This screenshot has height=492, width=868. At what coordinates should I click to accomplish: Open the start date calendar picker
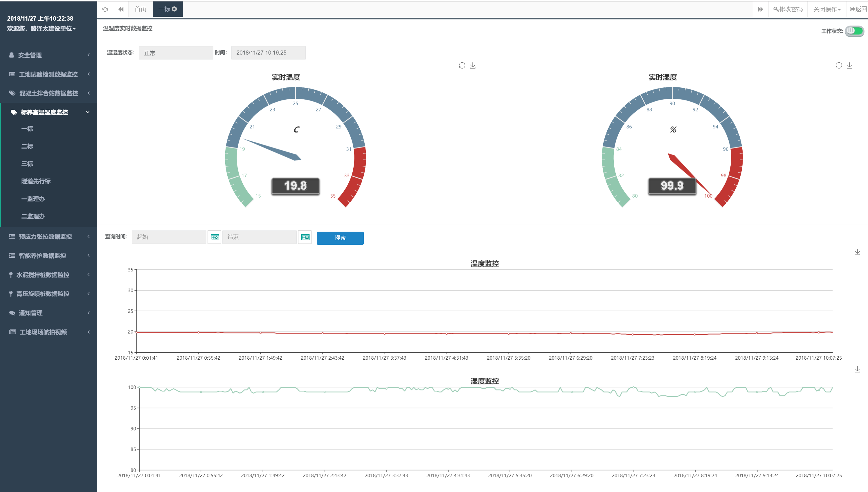(215, 237)
